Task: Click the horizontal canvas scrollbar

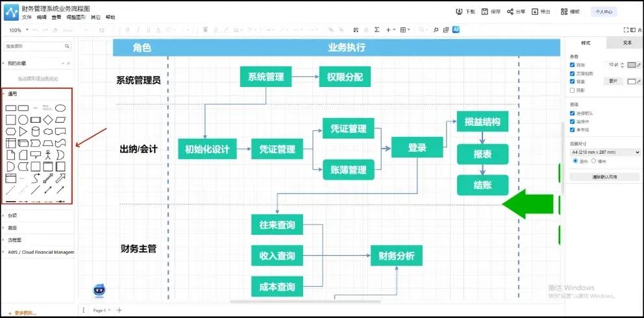Action: tap(305, 302)
